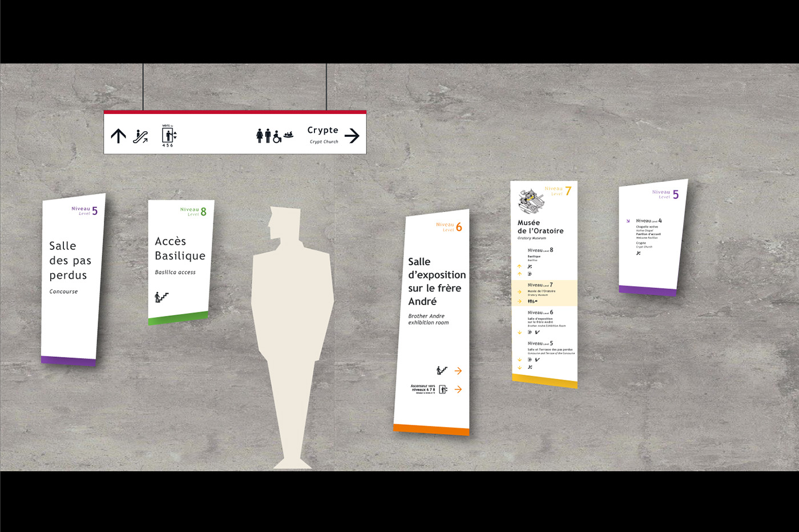Click the escalator icon on the hanging sign

point(140,136)
